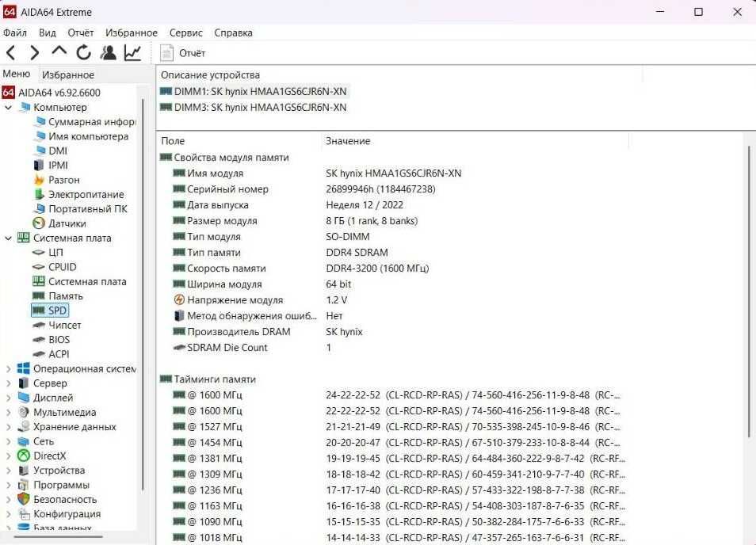Screen dimensions: 756x545
Task: Expand the Сервер branch
Action: pyautogui.click(x=8, y=383)
